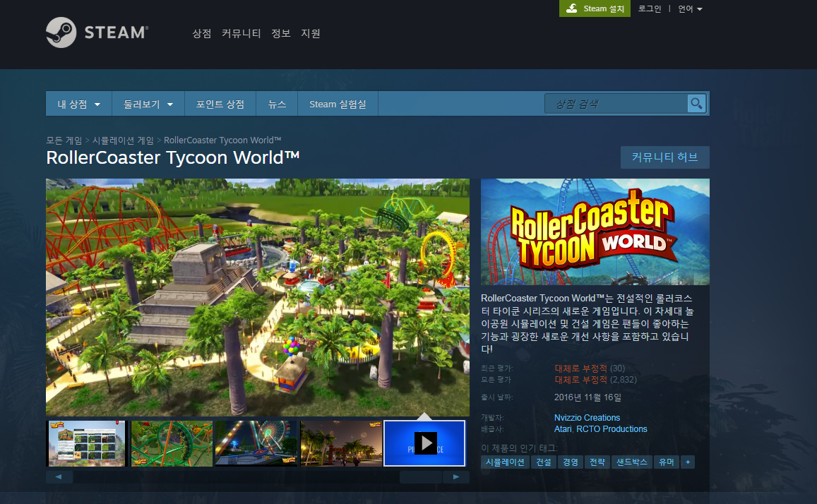Image resolution: width=817 pixels, height=504 pixels.
Task: Click the Steam 설치 install button
Action: point(595,8)
